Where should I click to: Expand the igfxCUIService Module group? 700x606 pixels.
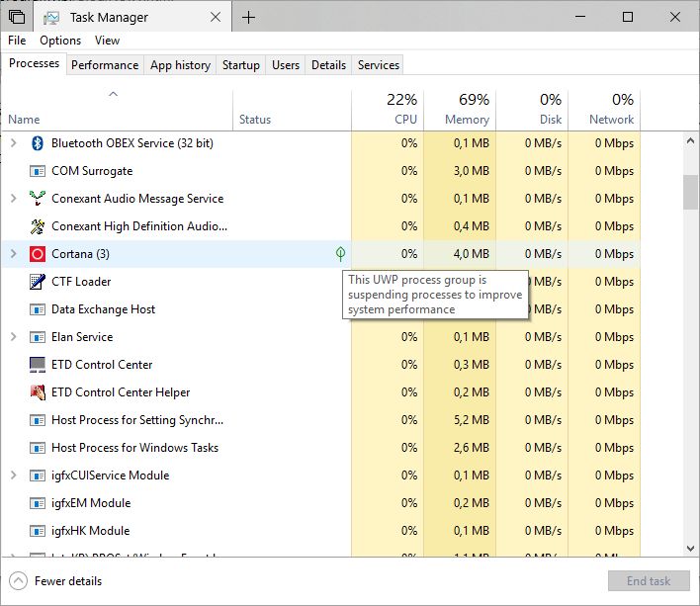pyautogui.click(x=14, y=476)
